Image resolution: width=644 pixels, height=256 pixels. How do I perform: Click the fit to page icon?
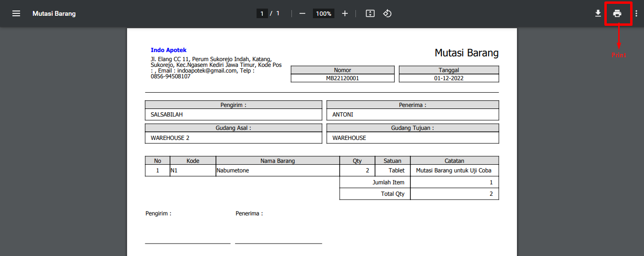point(370,13)
